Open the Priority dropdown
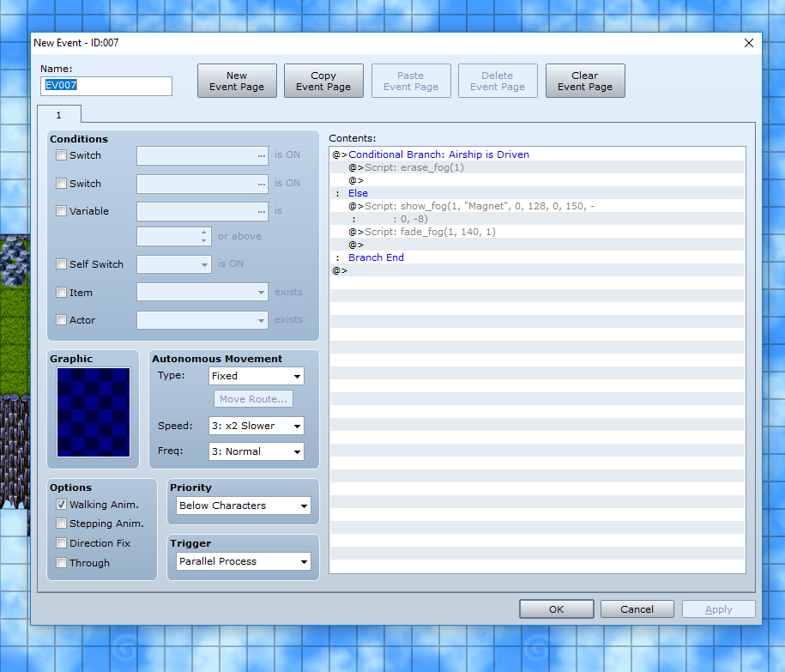Screen dimensions: 785x672 243,506
